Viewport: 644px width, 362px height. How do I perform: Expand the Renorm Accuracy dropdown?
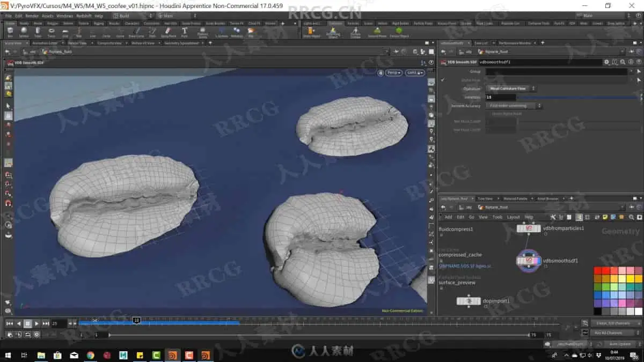coord(514,106)
